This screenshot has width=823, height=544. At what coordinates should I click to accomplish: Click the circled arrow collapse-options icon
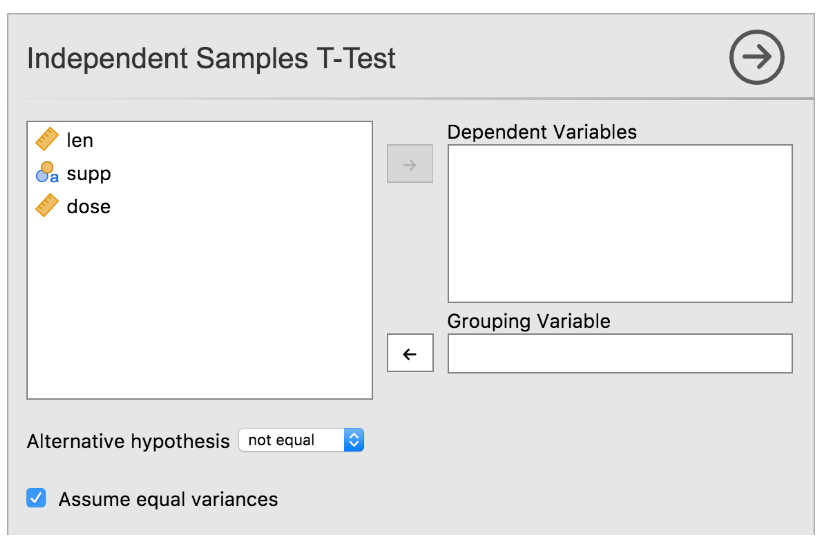(756, 57)
